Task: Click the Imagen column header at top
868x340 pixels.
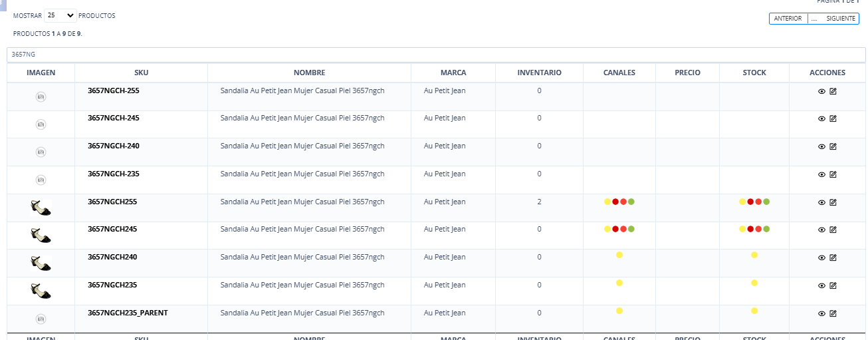Action: point(41,73)
